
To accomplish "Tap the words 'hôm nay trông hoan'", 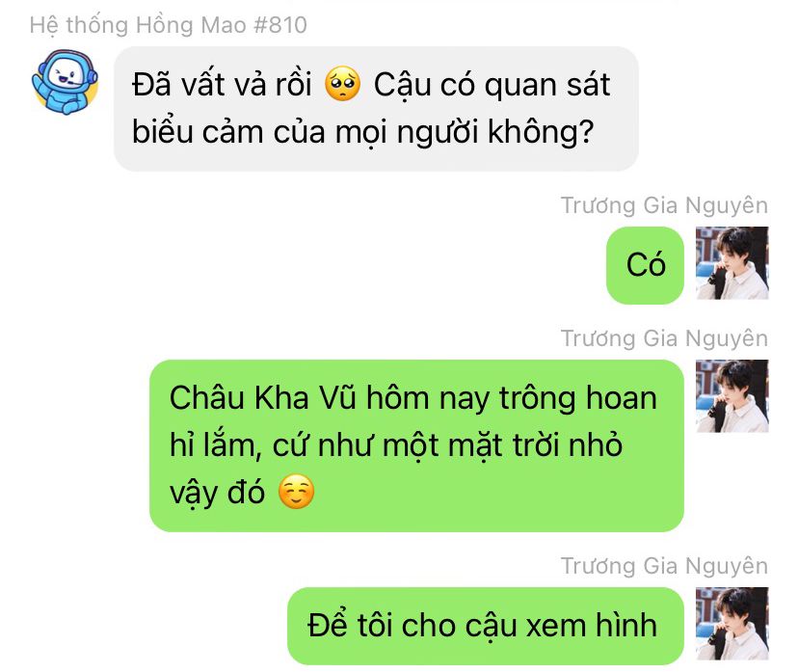I will pos(512,397).
